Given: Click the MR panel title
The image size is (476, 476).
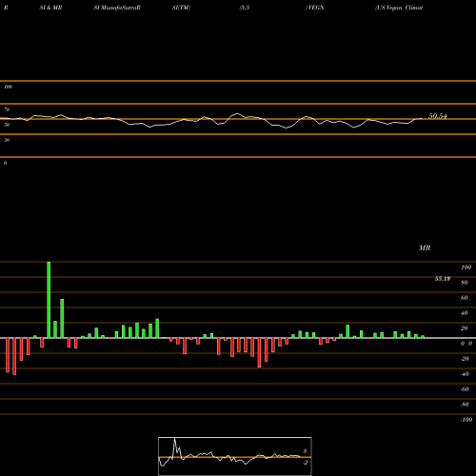Looking at the screenshot, I should 425,248.
